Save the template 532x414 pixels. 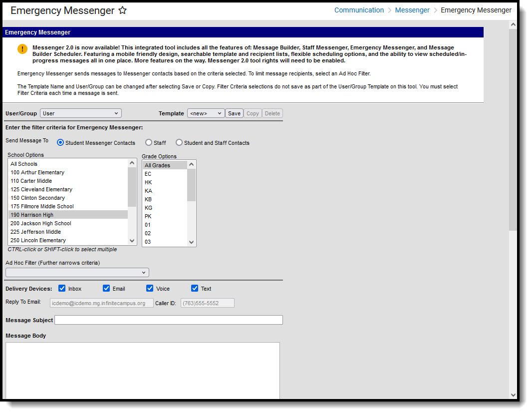(234, 113)
